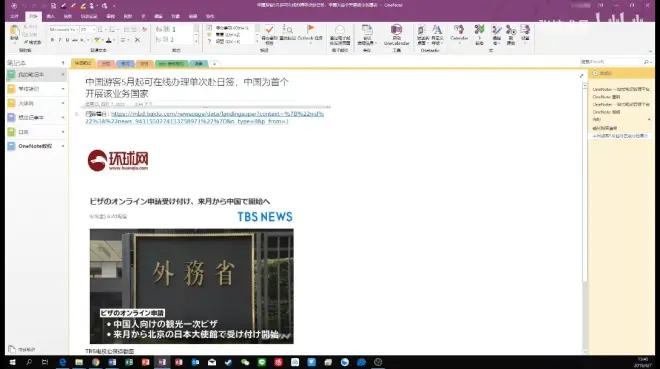The width and height of the screenshot is (660, 369).
Task: Expand the OneNote tutorial notebook
Action: [63, 146]
